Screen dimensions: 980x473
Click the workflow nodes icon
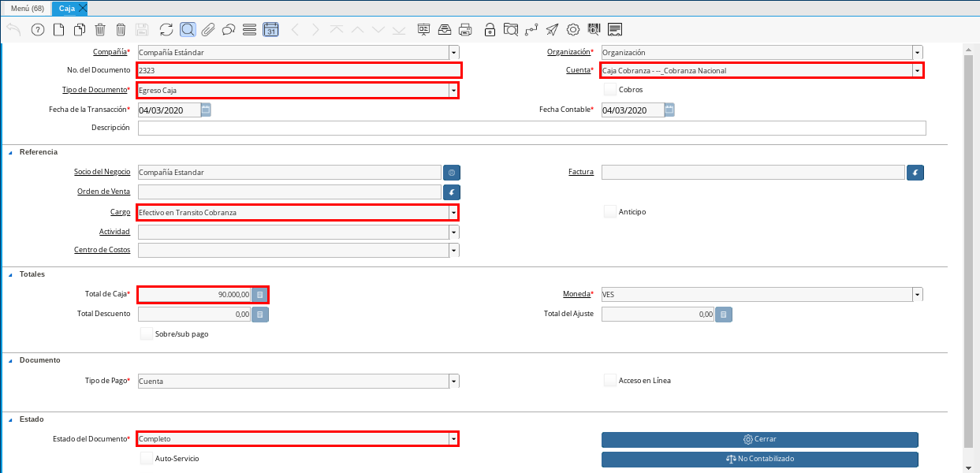(x=531, y=30)
